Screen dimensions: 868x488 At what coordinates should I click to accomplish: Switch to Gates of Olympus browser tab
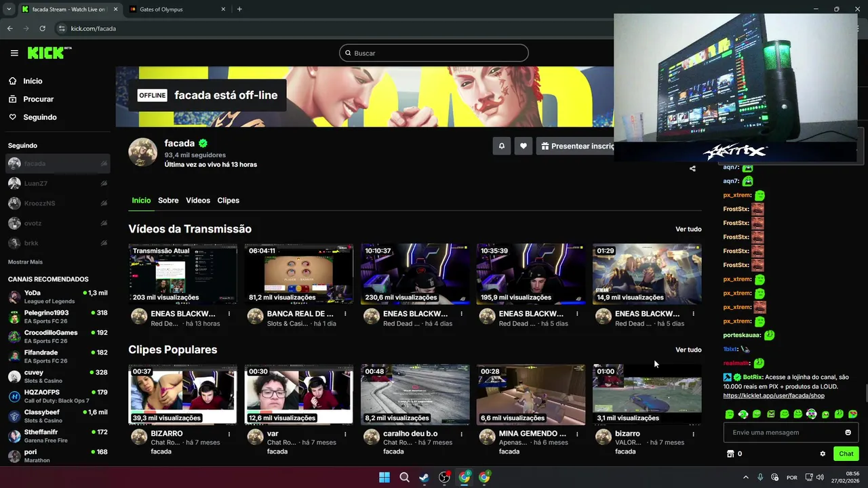(178, 9)
